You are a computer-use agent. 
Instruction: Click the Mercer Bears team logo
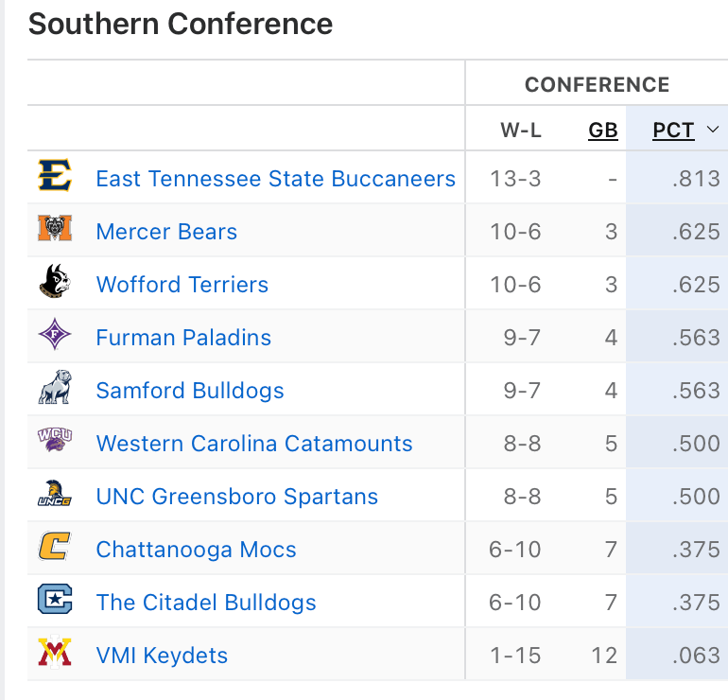click(55, 230)
